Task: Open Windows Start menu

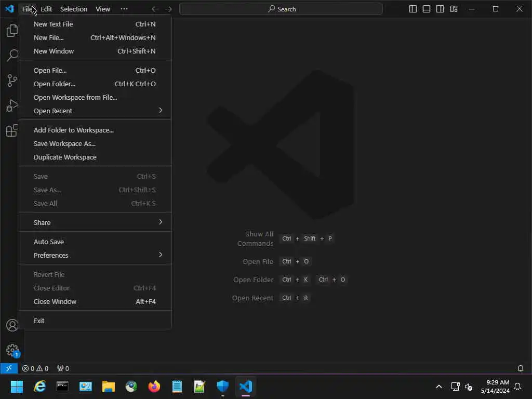Action: tap(17, 387)
